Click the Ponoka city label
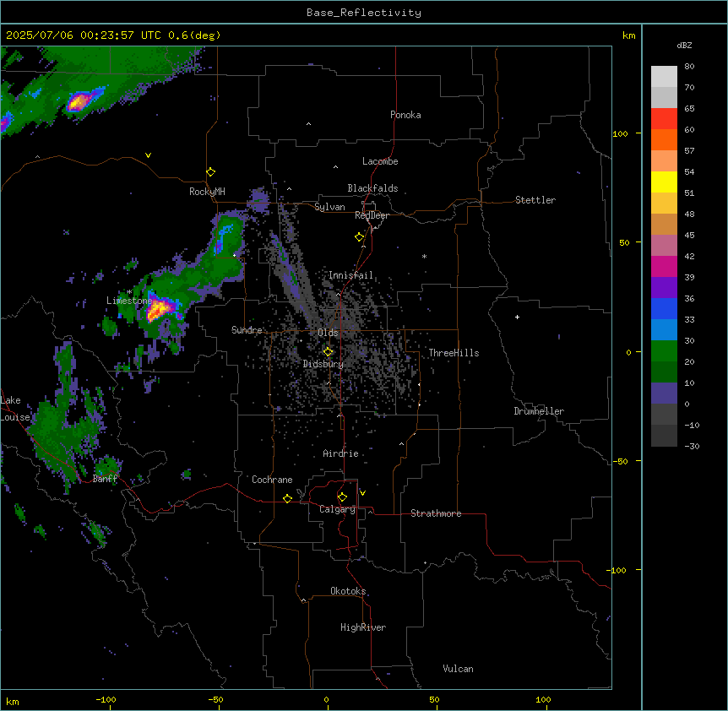Image resolution: width=728 pixels, height=711 pixels. tap(405, 115)
